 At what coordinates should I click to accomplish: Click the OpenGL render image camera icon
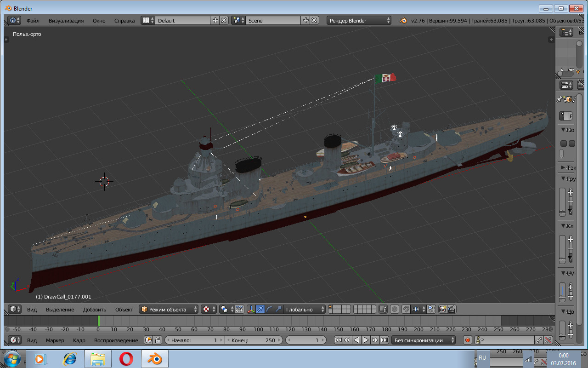coord(443,309)
